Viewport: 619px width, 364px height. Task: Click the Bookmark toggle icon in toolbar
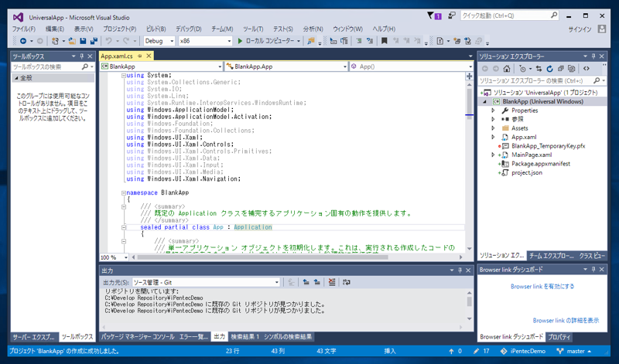(x=384, y=41)
